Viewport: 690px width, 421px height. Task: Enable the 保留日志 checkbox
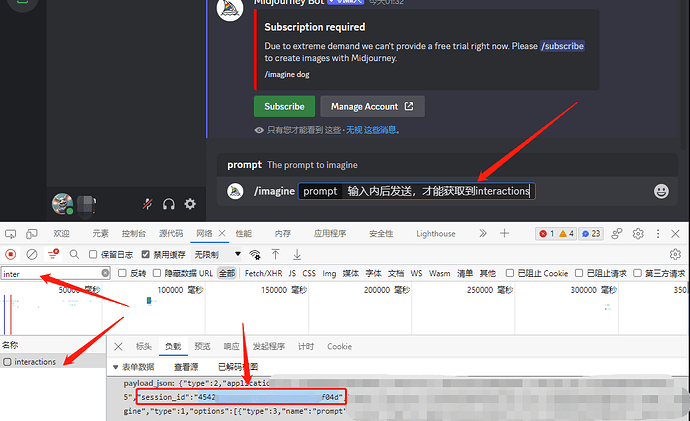click(93, 254)
